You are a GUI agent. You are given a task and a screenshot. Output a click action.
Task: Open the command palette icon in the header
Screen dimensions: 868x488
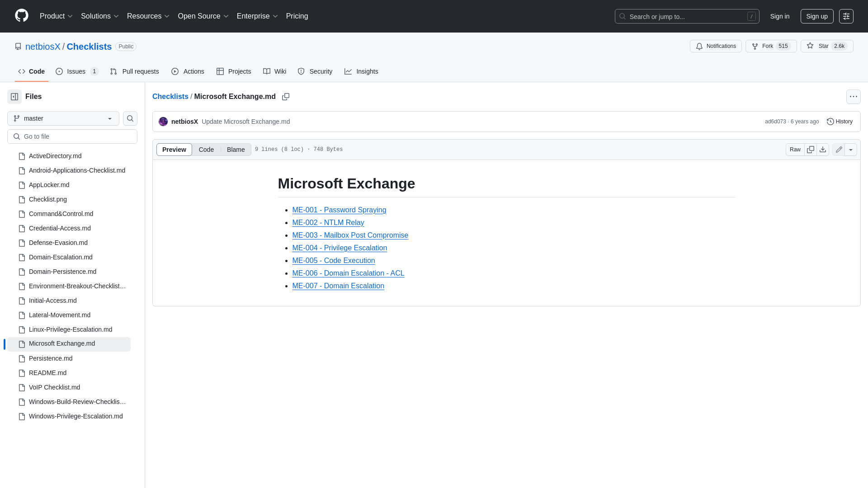coord(846,16)
